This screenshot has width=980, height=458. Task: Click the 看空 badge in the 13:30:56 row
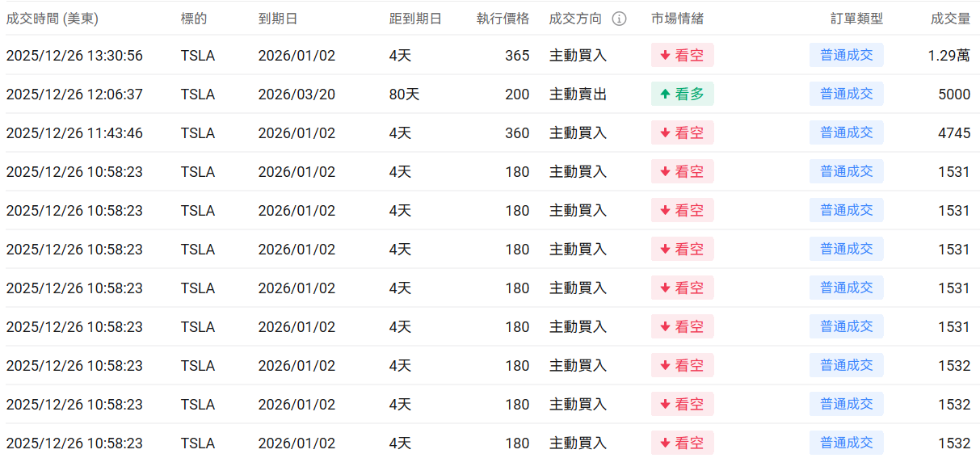click(x=682, y=56)
